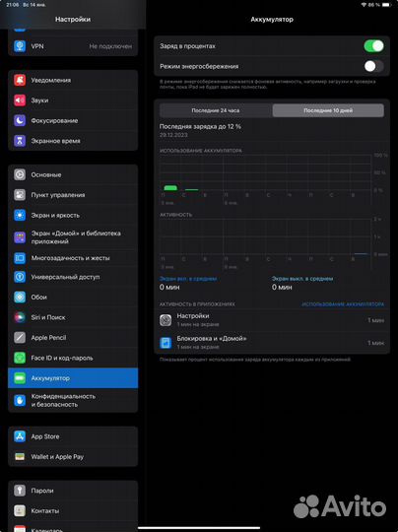This screenshot has width=398, height=532.
Task: Tap the 1 мин value for Настройки
Action: [x=376, y=320]
